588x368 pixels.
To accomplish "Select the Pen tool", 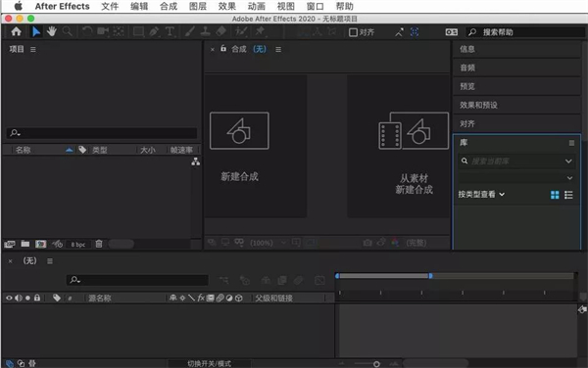I will point(154,32).
